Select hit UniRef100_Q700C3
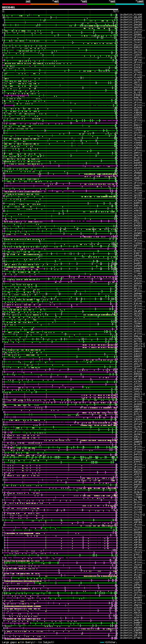Image resolution: width=146 pixels, height=644 pixels. tap(131, 65)
